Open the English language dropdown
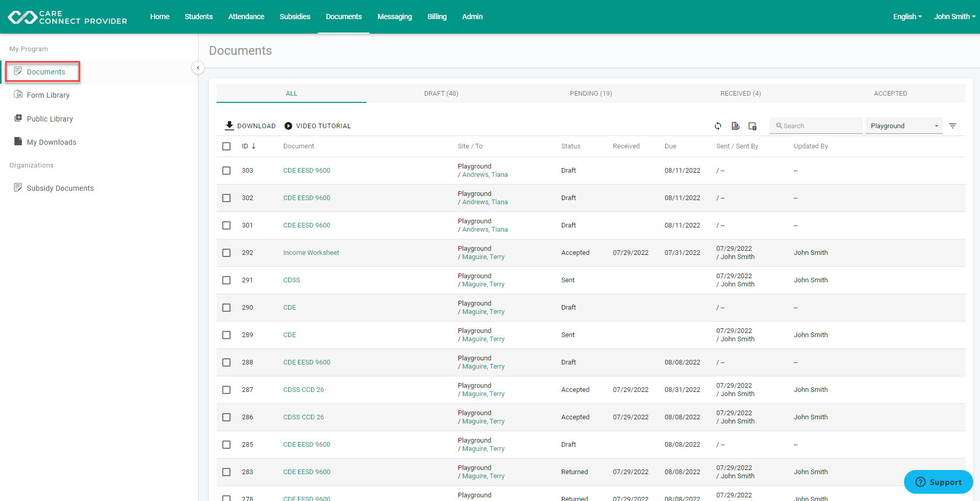980x501 pixels. [907, 17]
